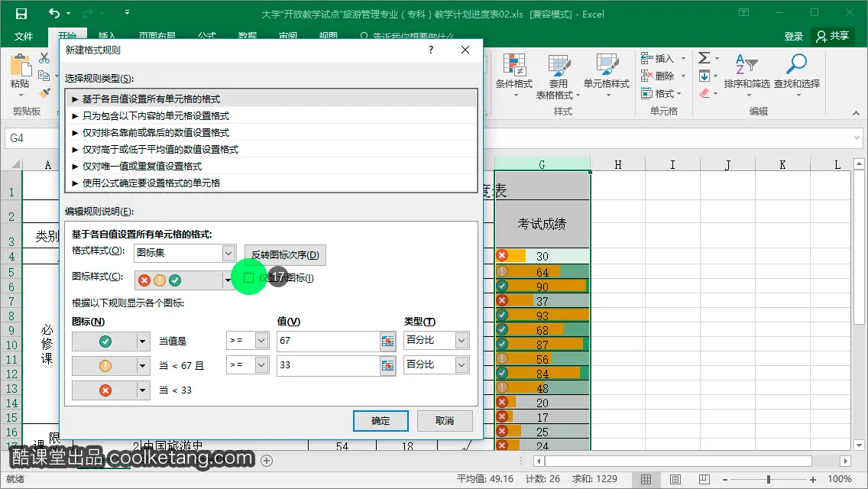Click the Save icon in title bar
868x489 pixels.
21,14
